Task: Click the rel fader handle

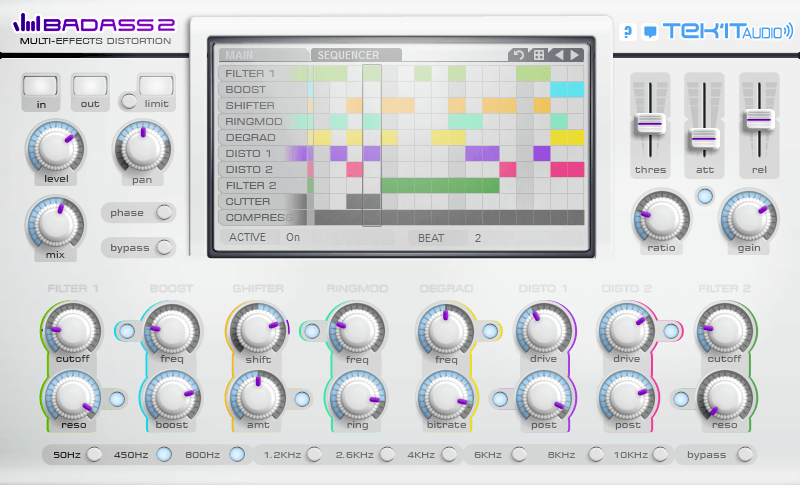Action: pyautogui.click(x=759, y=120)
